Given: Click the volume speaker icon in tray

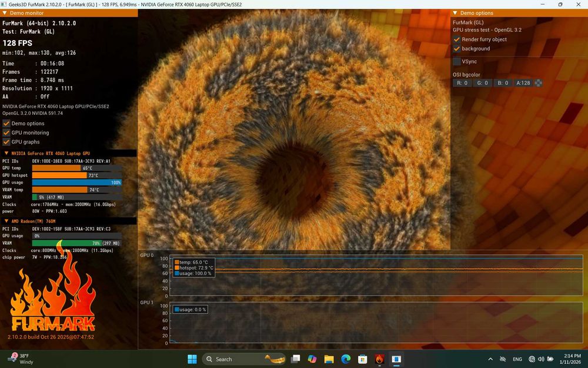Looking at the screenshot, I should coord(541,359).
